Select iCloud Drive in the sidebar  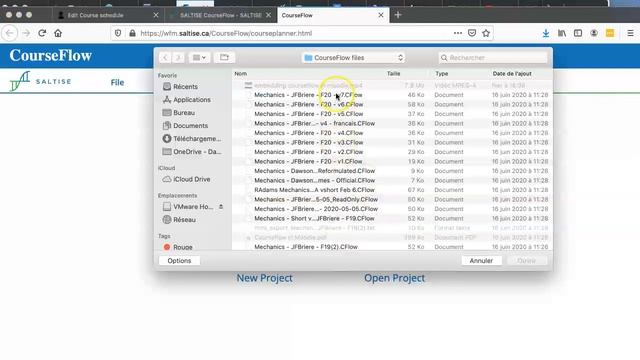pyautogui.click(x=191, y=179)
